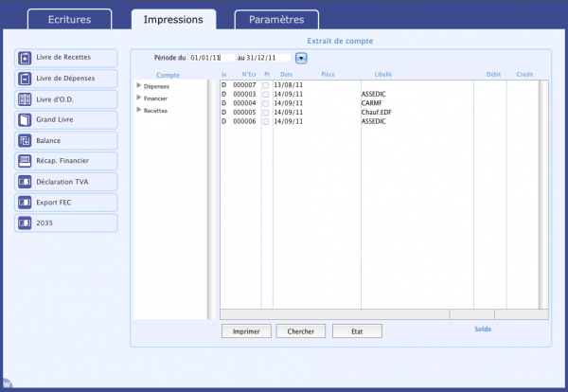Click the Etat button
The height and width of the screenshot is (392, 568).
click(357, 331)
